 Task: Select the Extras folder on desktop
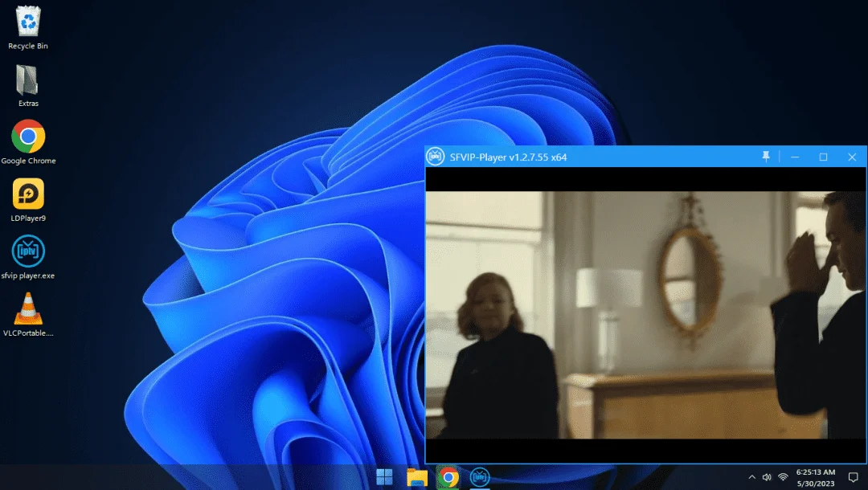pos(27,86)
